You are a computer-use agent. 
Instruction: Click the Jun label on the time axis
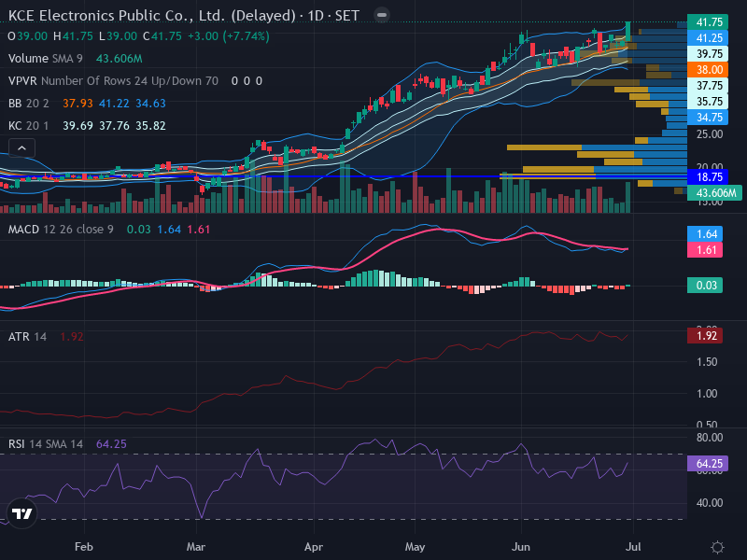click(521, 547)
